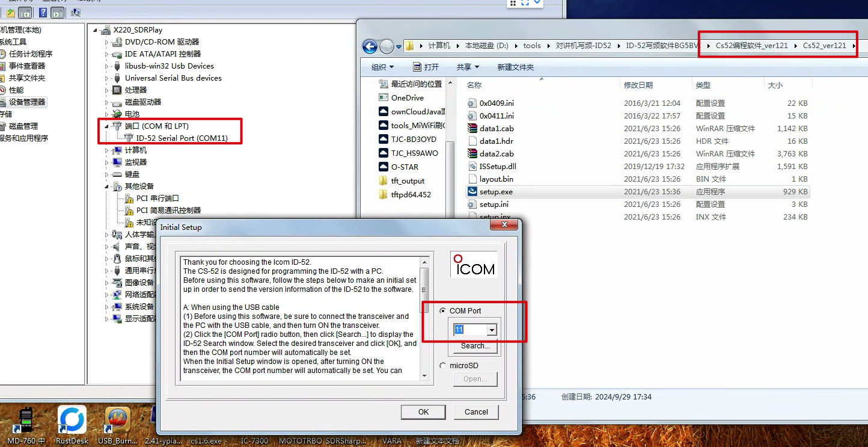Click the tft_output folder icon
The image size is (868, 447).
[x=384, y=180]
